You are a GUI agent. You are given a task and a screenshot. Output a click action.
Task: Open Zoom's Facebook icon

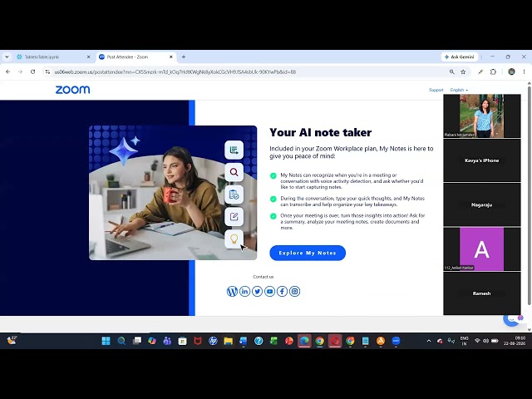(283, 291)
